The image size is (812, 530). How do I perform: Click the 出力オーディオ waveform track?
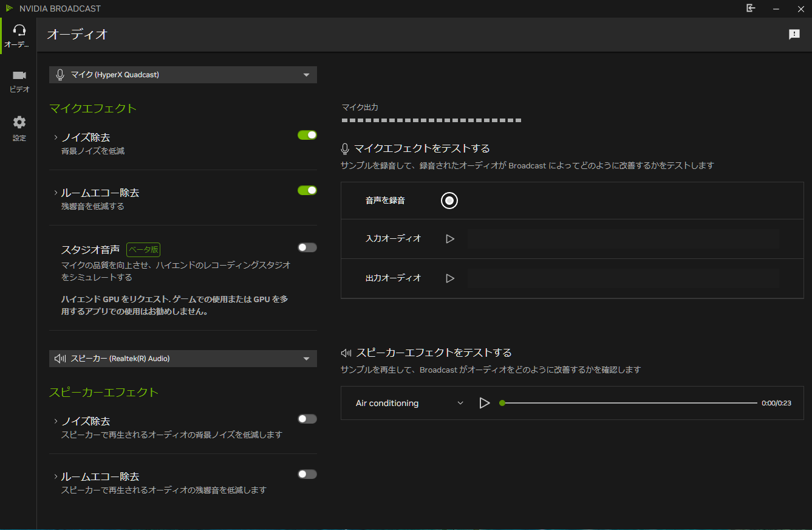coord(623,278)
